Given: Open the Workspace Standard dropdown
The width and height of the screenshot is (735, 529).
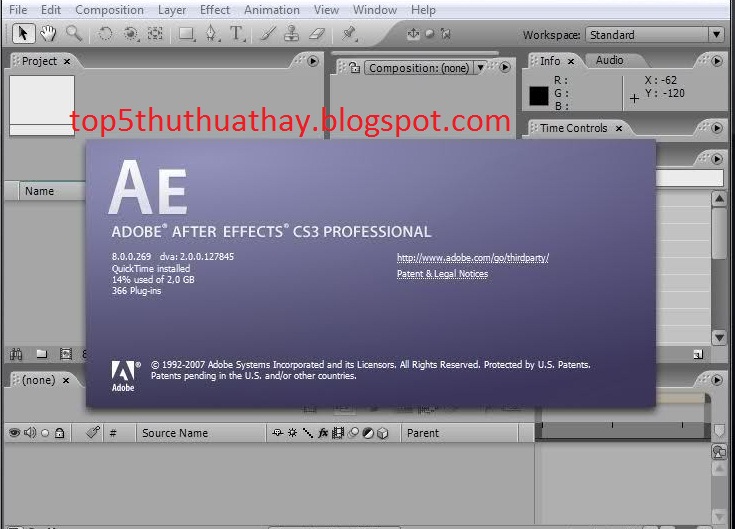Looking at the screenshot, I should pos(655,35).
